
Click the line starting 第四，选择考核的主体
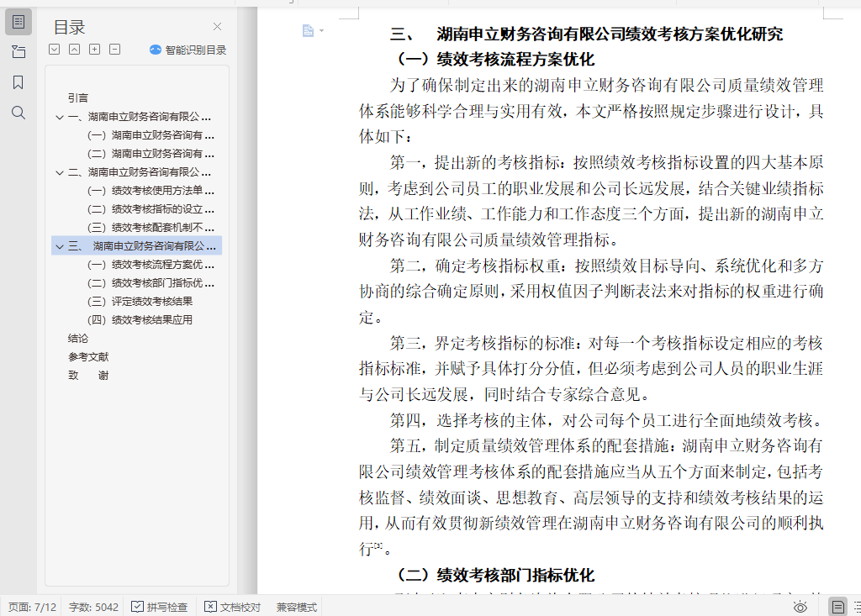pos(607,420)
